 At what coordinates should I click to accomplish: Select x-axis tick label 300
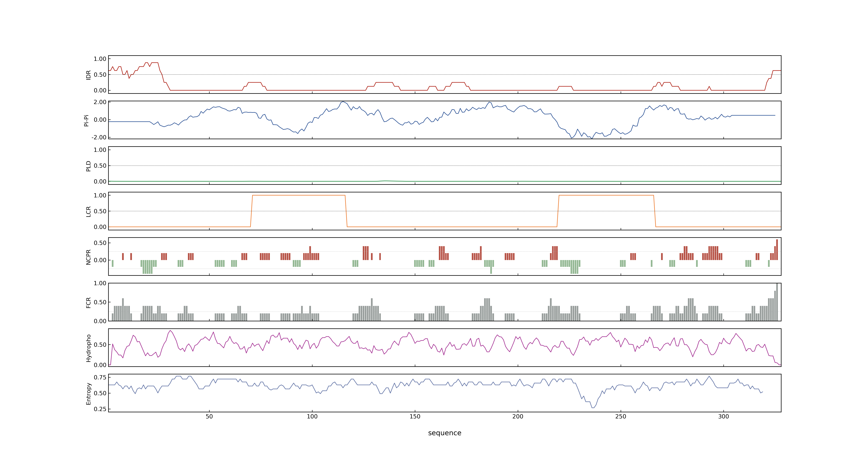click(x=723, y=416)
